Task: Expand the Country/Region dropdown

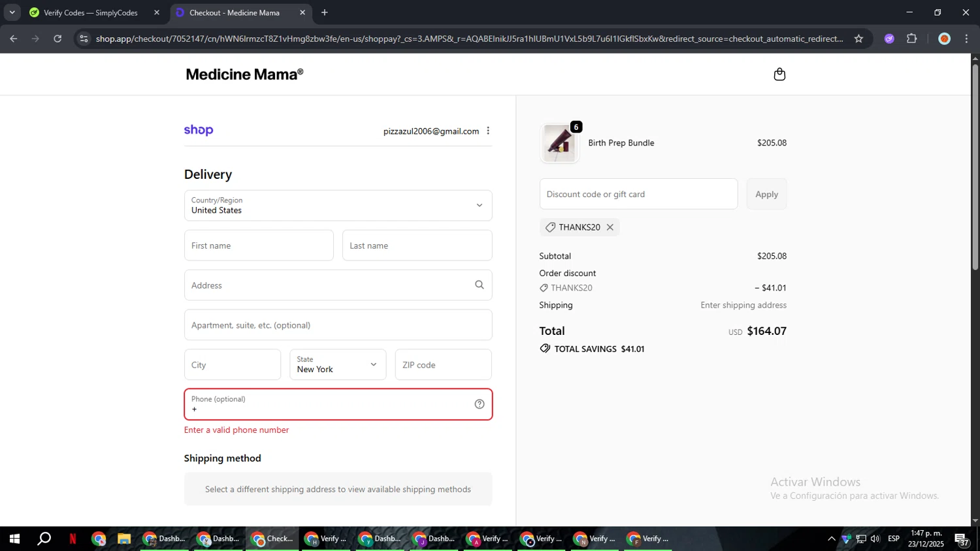Action: coord(338,206)
